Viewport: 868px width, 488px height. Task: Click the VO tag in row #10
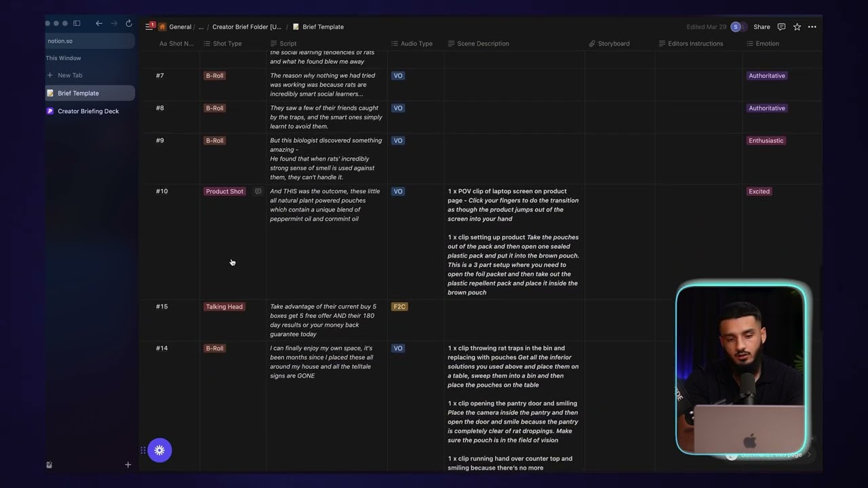398,192
